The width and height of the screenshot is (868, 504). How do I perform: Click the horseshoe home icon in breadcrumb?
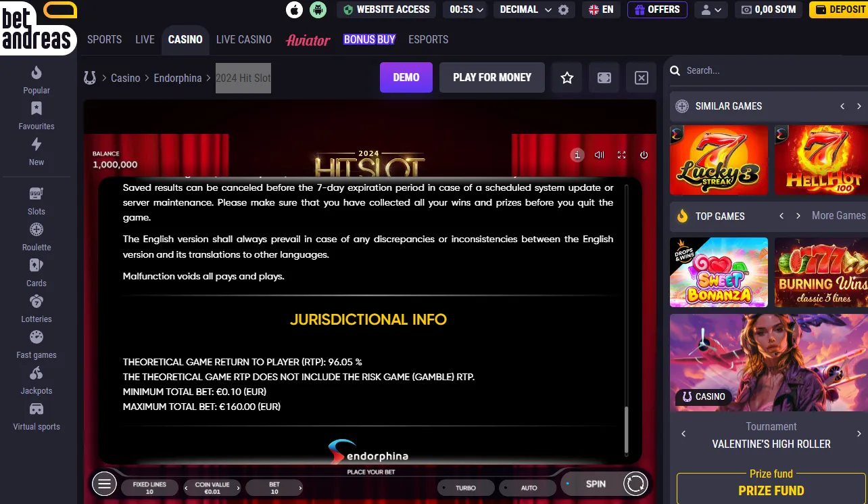[90, 78]
